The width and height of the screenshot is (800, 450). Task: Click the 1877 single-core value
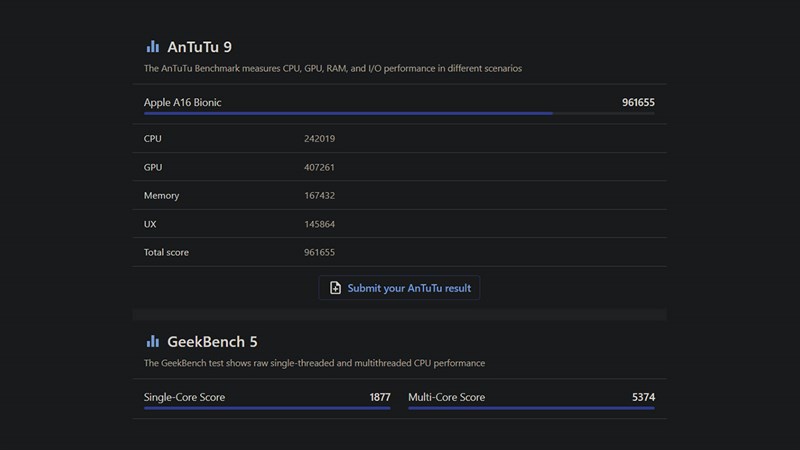coord(379,397)
